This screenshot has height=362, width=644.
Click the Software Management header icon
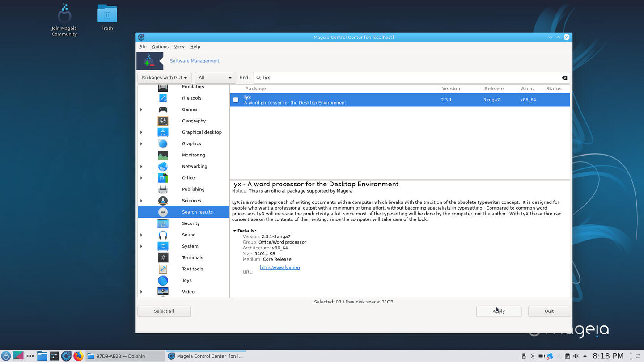click(150, 61)
